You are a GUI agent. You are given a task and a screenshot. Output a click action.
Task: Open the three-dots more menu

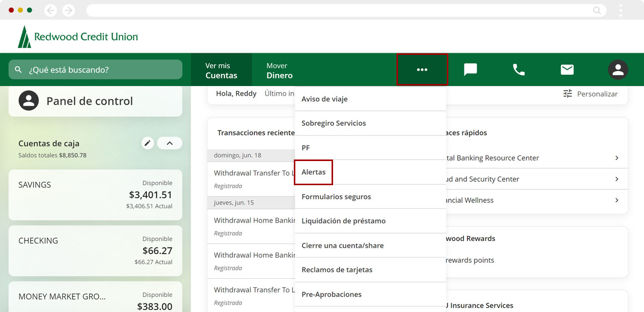422,69
